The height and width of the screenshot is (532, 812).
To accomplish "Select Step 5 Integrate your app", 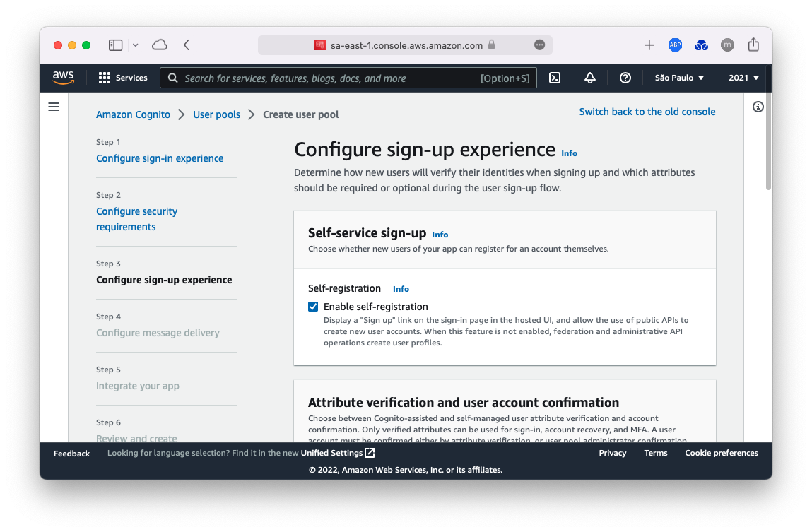I will [137, 386].
